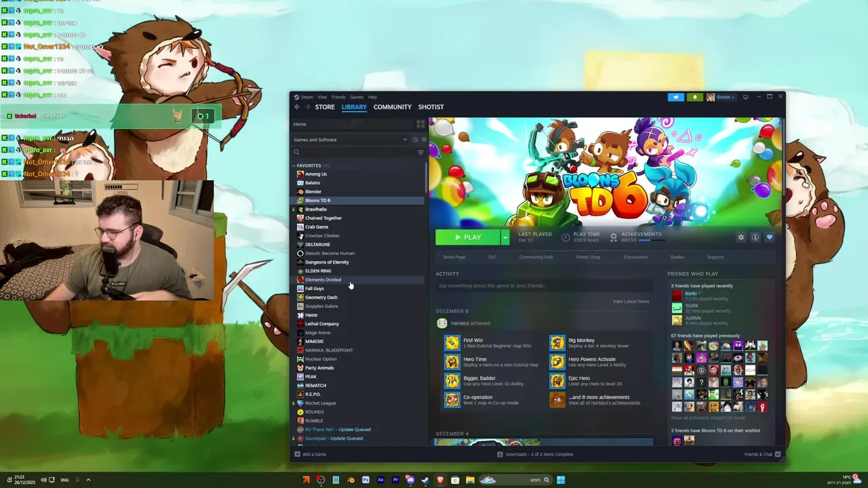Open File Explorer from the taskbar
Image resolution: width=868 pixels, height=488 pixels.
(x=469, y=480)
